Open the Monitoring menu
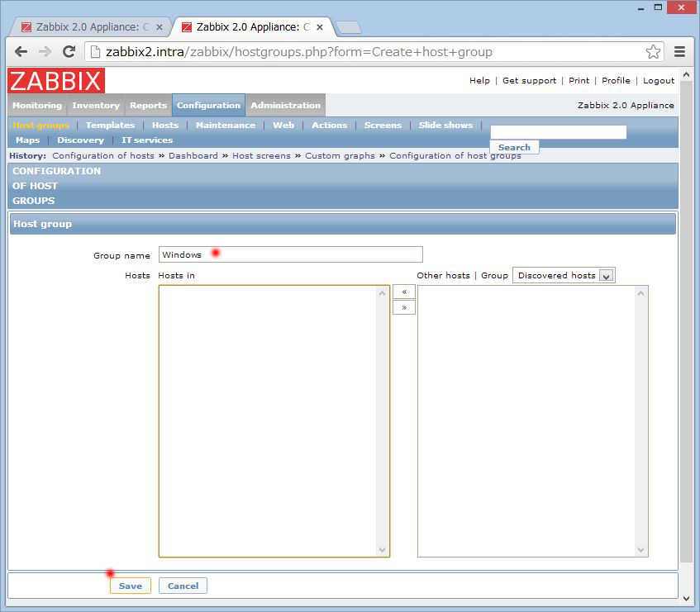This screenshot has width=700, height=612. click(37, 105)
